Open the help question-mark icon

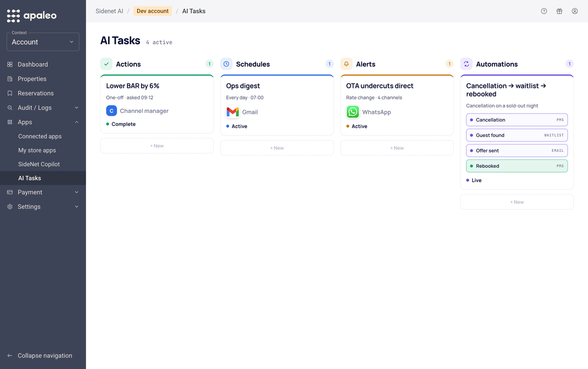544,11
